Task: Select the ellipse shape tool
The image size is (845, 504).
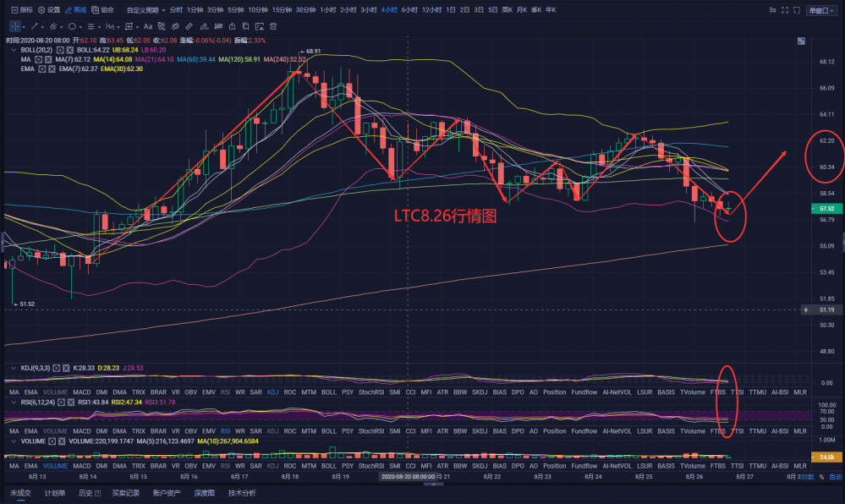Action: pyautogui.click(x=72, y=26)
